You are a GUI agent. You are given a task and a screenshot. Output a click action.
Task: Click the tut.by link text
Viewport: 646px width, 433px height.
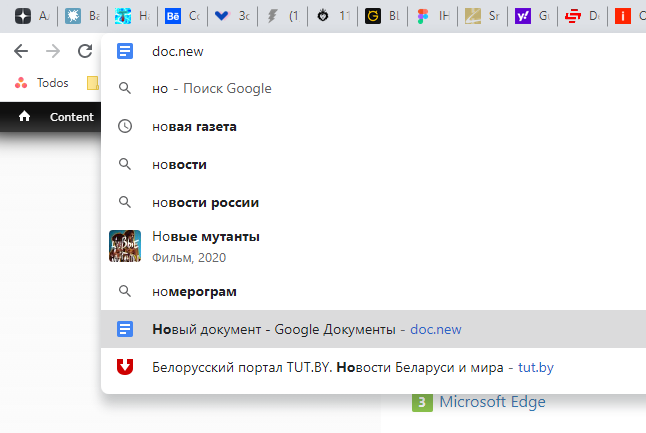pyautogui.click(x=536, y=367)
